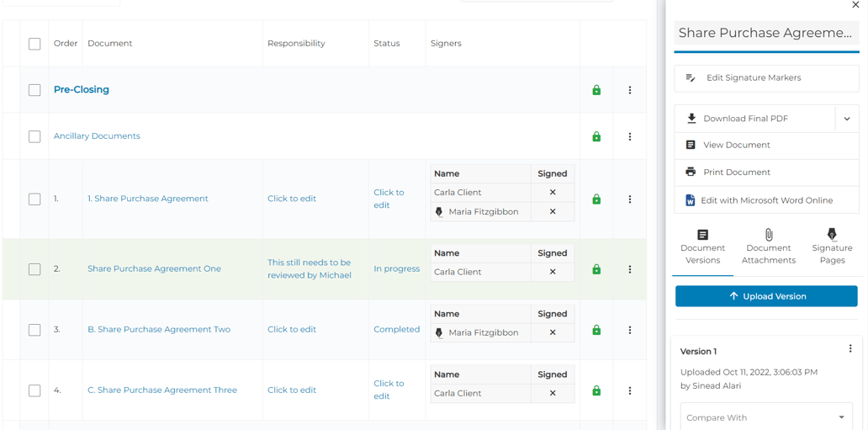The height and width of the screenshot is (430, 868).
Task: Click the pen icon beside Maria Fitzgibbon in row 1
Action: [x=440, y=212]
